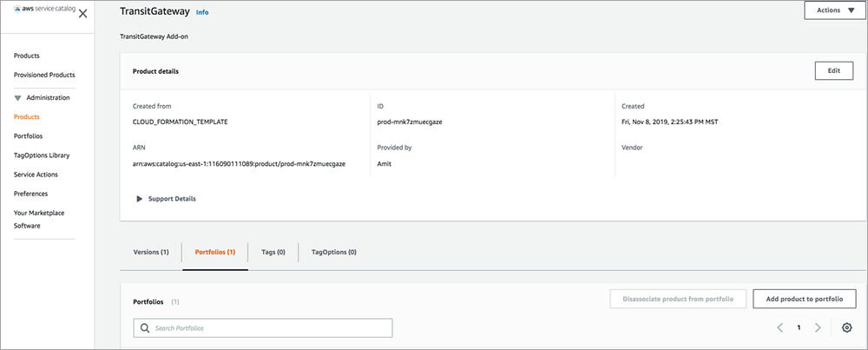
Task: Click the created date Fri, Nov 8, 2019
Action: coord(670,122)
